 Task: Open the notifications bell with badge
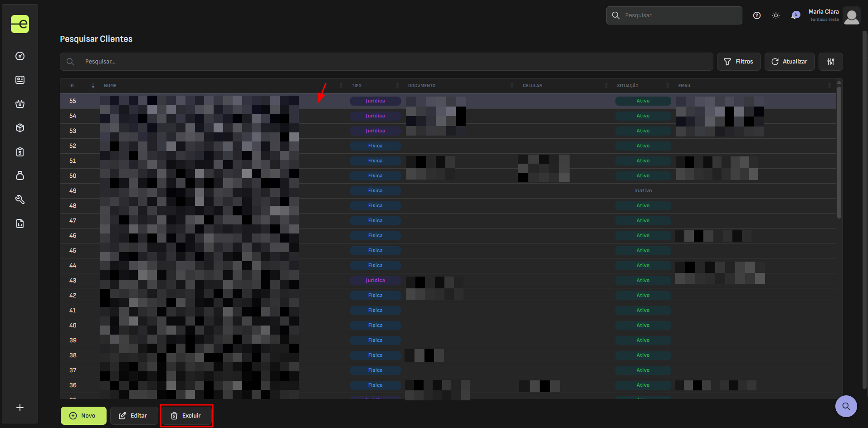[795, 15]
